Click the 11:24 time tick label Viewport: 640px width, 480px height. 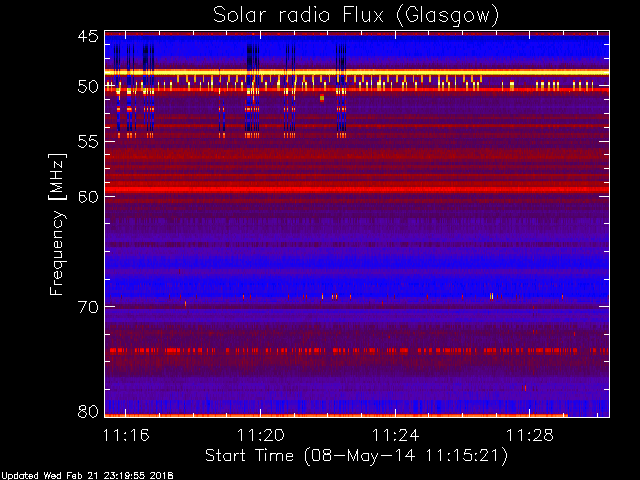396,435
